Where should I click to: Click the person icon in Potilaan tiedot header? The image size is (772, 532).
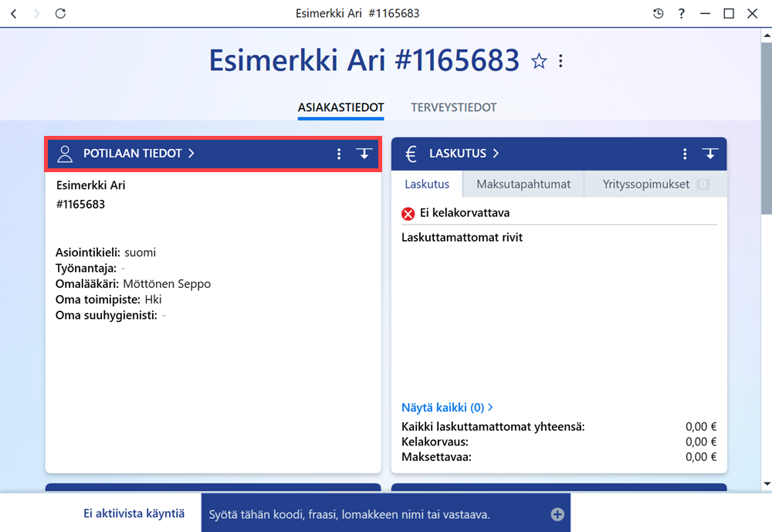pyautogui.click(x=65, y=154)
